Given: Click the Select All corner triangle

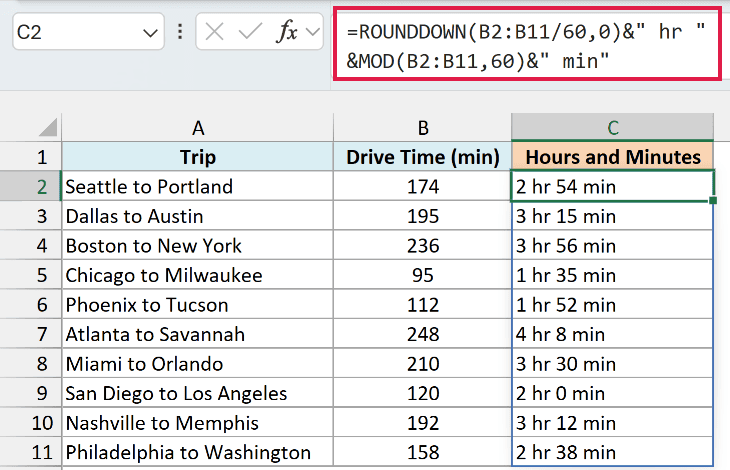Looking at the screenshot, I should pos(47,127).
